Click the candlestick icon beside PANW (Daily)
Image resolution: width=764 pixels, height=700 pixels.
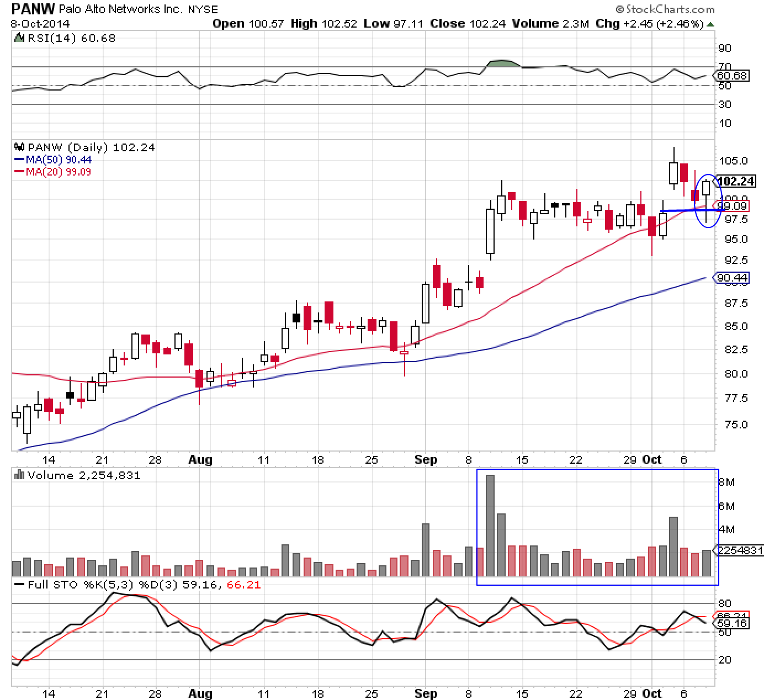point(19,147)
